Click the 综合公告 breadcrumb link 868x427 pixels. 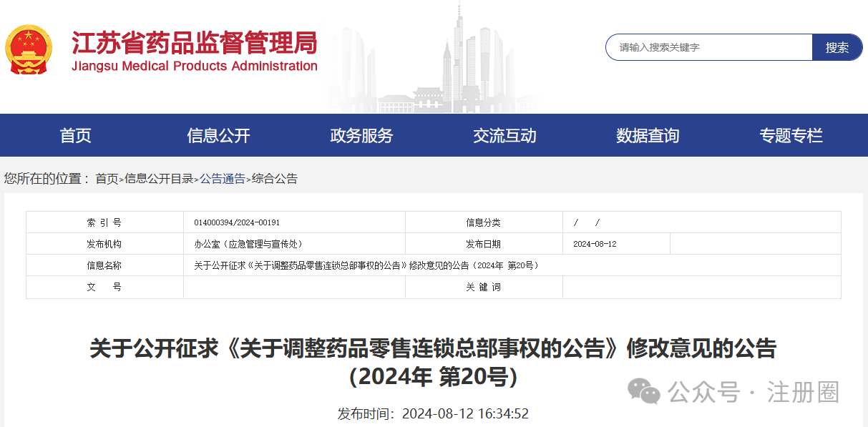click(275, 179)
